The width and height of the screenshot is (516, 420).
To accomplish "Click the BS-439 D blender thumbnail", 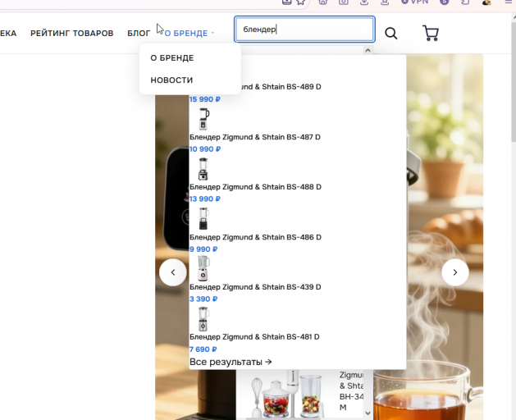I will click(x=203, y=268).
